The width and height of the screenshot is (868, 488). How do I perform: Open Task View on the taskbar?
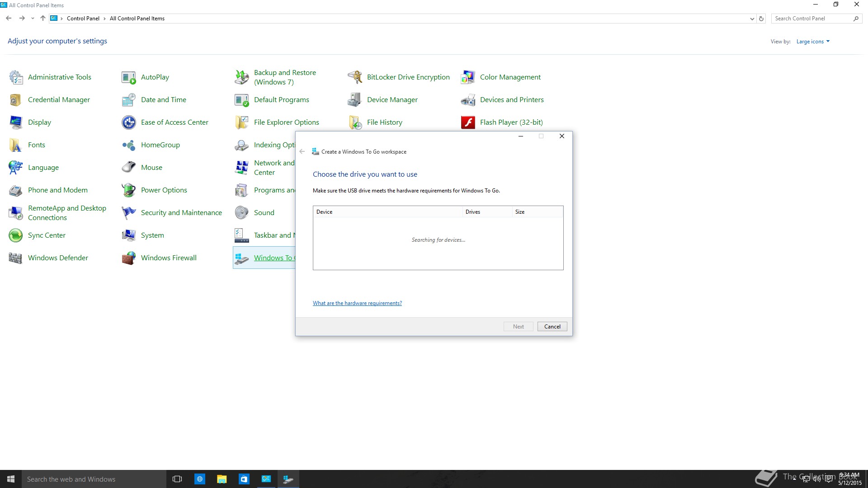[x=177, y=479]
